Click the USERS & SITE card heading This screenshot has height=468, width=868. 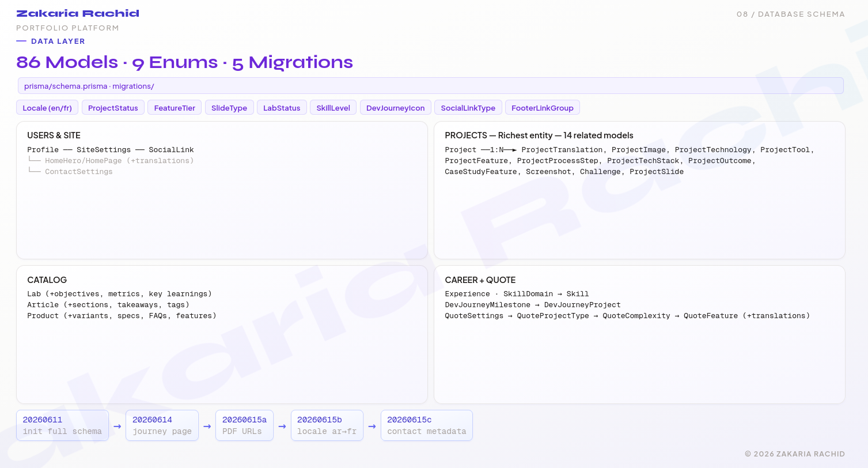click(x=54, y=135)
